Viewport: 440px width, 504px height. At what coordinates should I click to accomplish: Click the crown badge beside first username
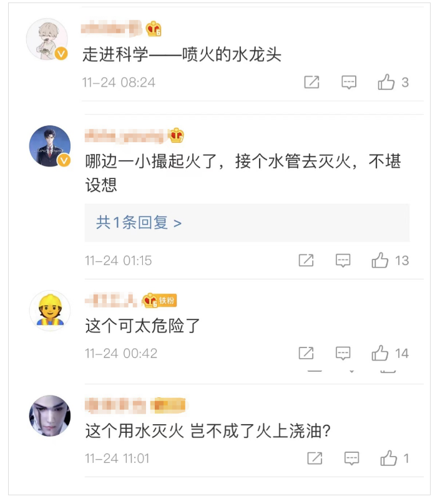click(x=154, y=29)
